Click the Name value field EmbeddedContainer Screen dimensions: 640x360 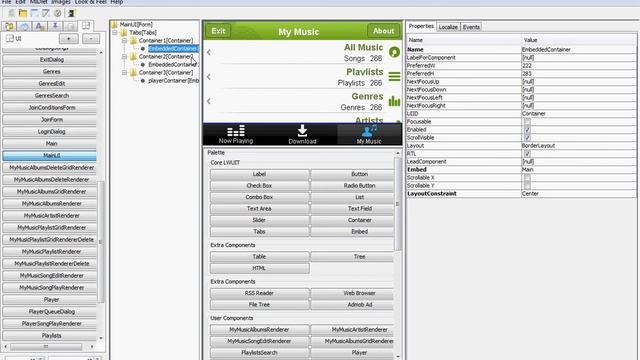coord(578,50)
